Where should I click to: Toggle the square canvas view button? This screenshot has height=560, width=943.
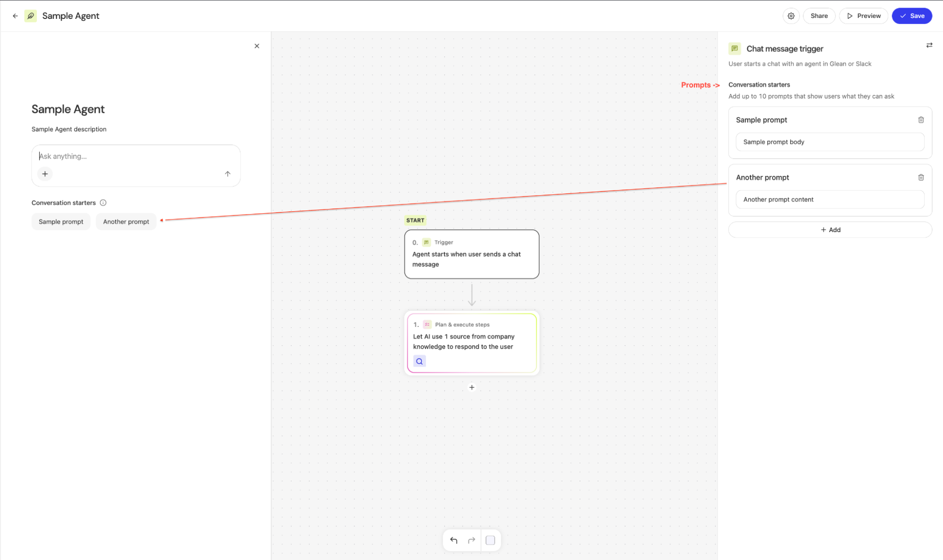pos(490,540)
